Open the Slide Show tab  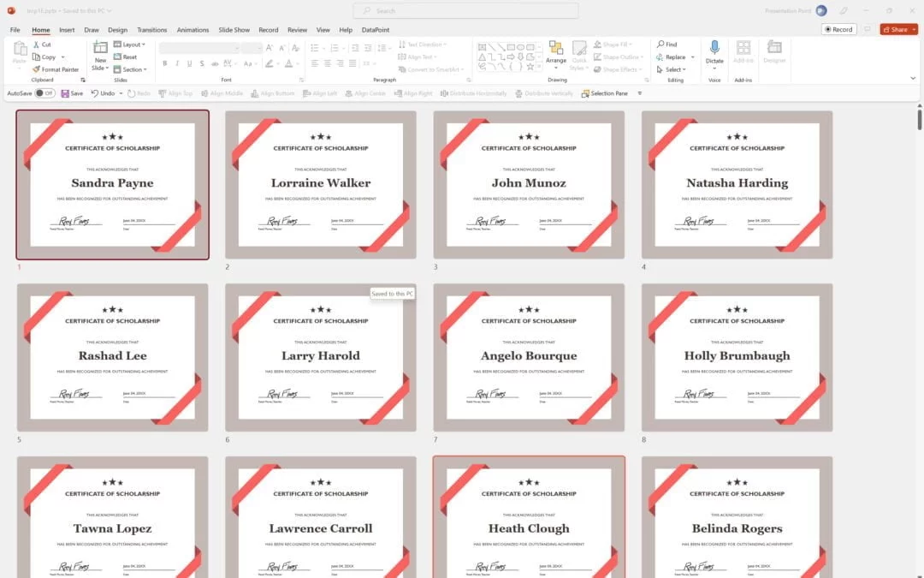point(234,29)
